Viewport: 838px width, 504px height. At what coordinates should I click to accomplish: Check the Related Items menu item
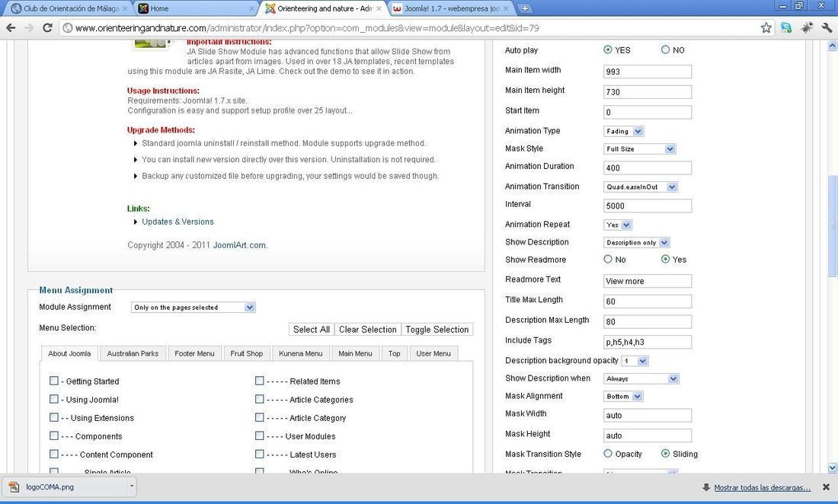[260, 381]
